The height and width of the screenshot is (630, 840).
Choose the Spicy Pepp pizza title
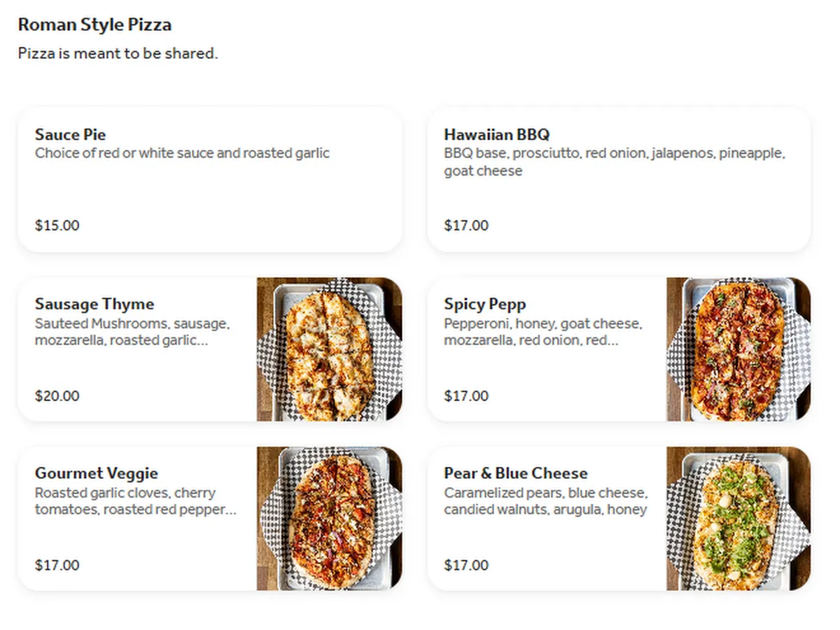click(485, 304)
